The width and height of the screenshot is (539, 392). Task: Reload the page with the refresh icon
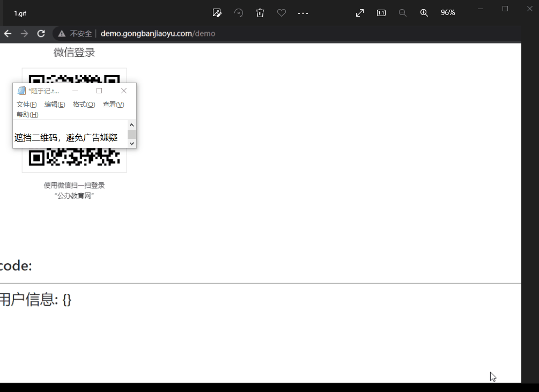pyautogui.click(x=41, y=33)
